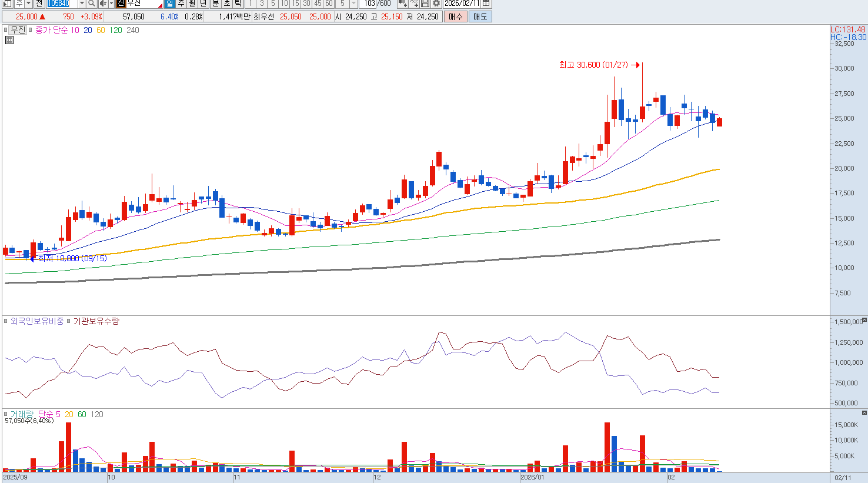
Task: Click the add line indicator icon
Action: point(414,4)
